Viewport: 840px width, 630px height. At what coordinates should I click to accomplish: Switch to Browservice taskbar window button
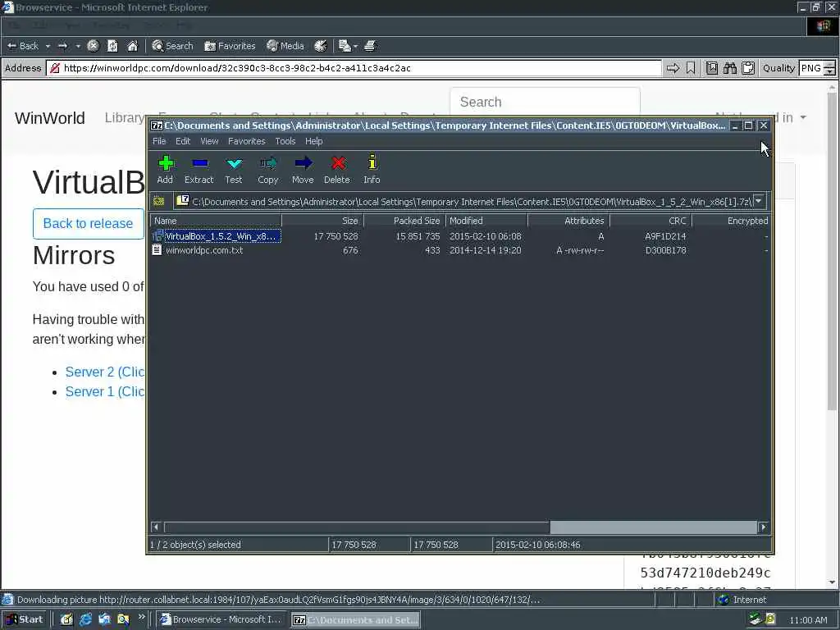point(221,620)
